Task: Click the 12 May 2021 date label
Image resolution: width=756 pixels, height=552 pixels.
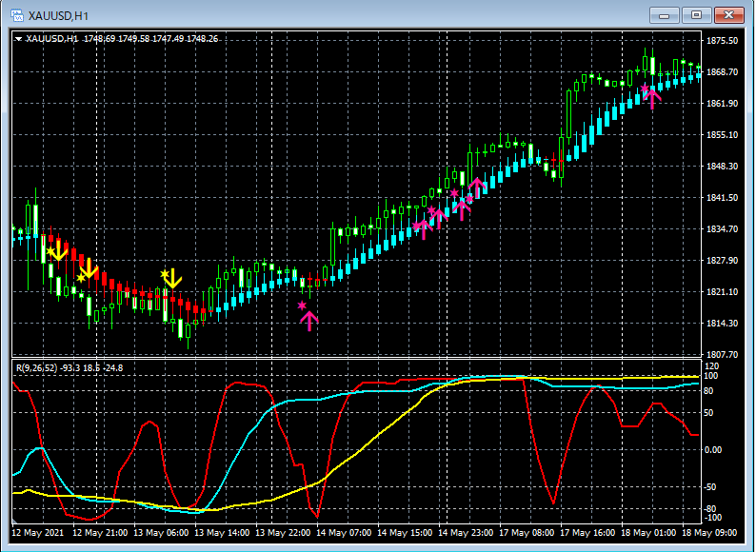Action: [37, 533]
